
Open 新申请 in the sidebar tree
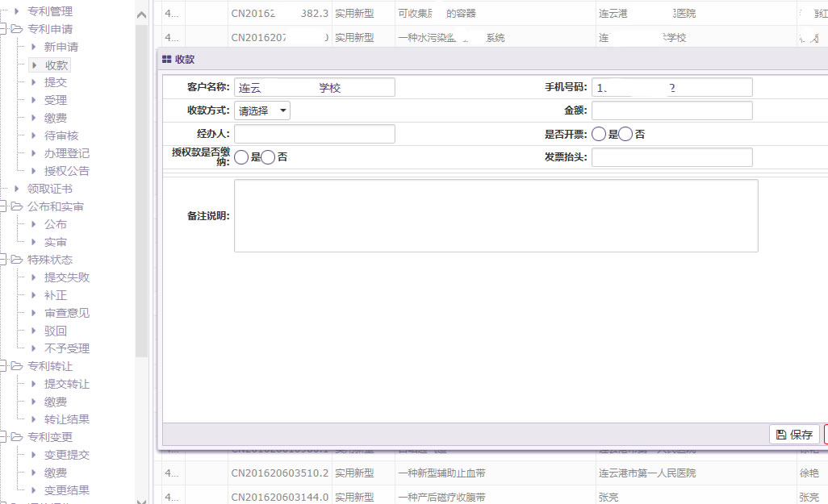pyautogui.click(x=61, y=47)
